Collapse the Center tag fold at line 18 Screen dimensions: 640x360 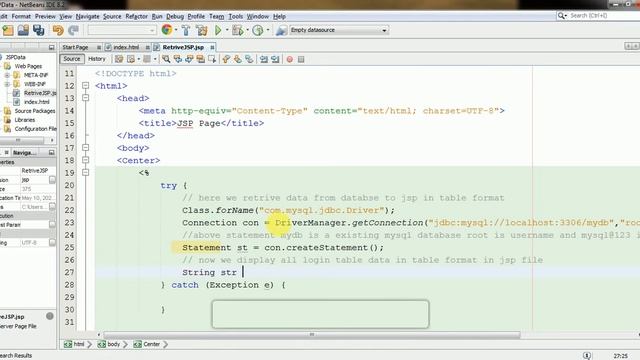click(85, 160)
